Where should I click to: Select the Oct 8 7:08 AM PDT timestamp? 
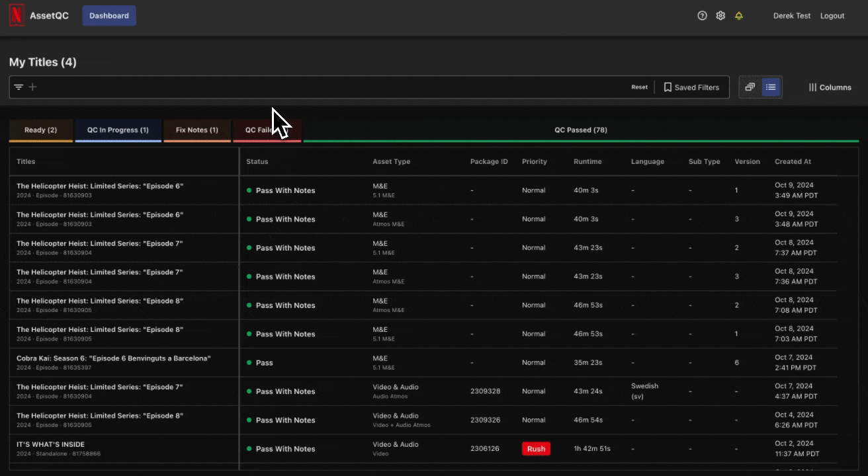[x=796, y=305]
